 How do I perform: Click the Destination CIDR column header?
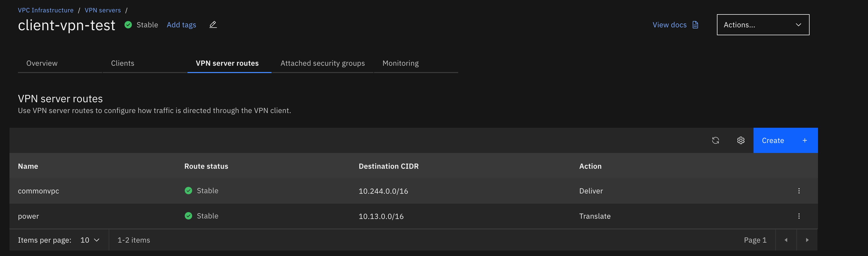[388, 166]
